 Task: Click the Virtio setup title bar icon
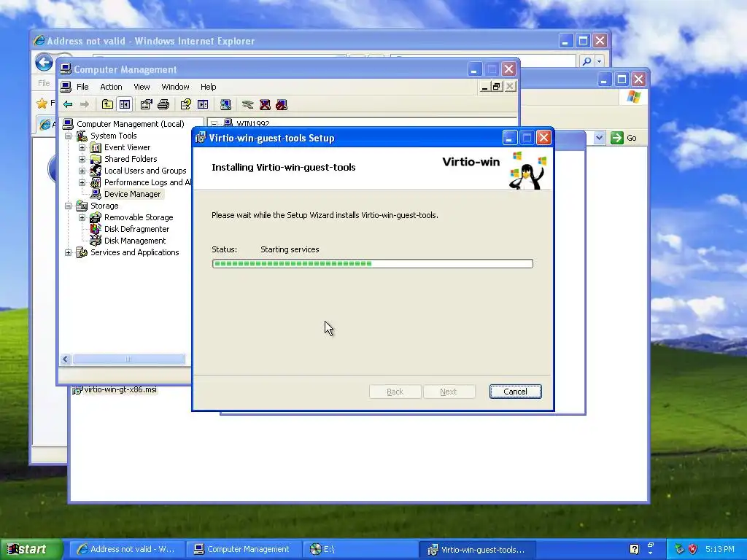click(x=201, y=138)
